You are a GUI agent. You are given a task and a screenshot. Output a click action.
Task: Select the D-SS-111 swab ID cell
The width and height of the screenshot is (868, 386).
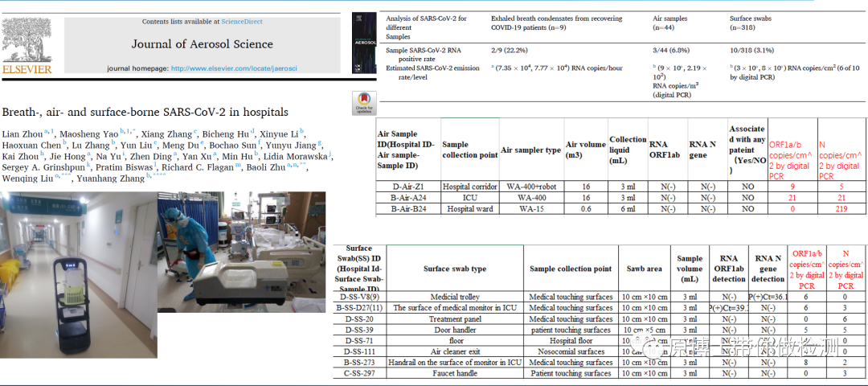pyautogui.click(x=360, y=351)
